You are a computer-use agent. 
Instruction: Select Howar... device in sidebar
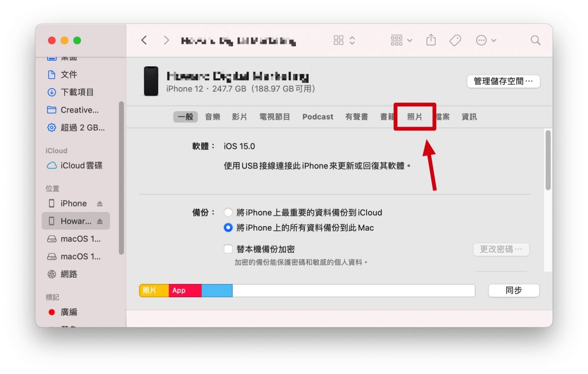[76, 221]
